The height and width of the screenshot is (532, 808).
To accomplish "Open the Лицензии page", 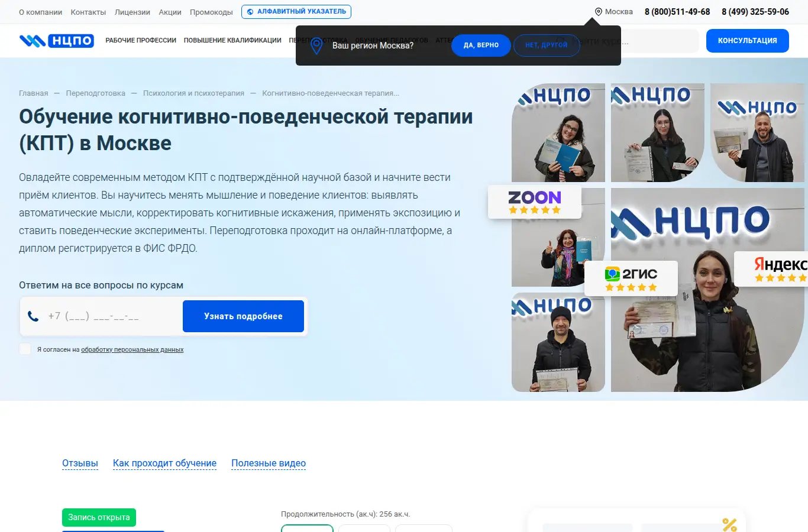I will click(132, 12).
